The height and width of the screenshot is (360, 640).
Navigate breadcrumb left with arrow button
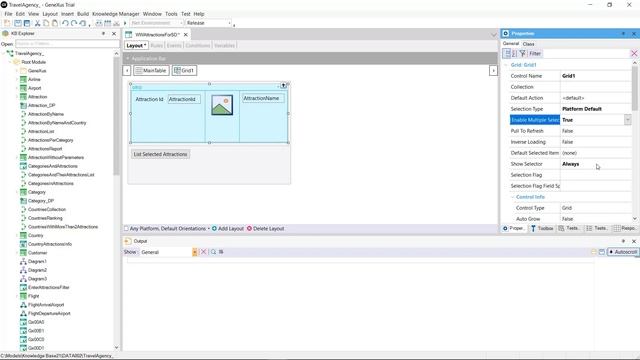click(127, 71)
